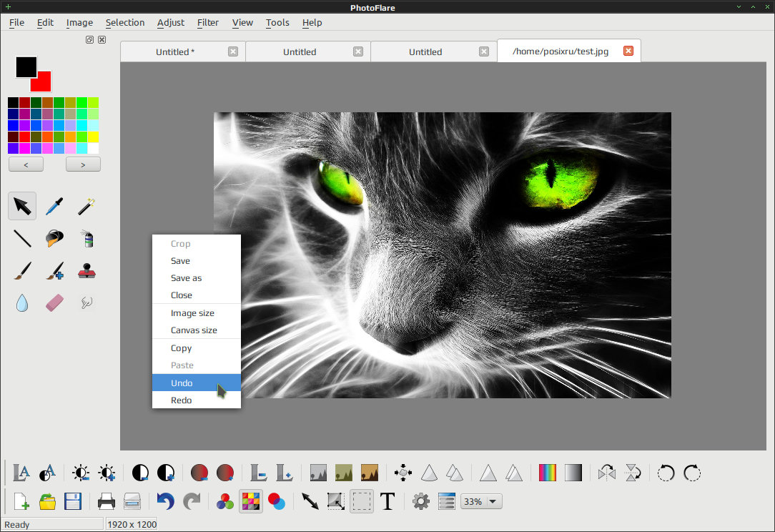Select the pink eraser tool
This screenshot has width=775, height=532.
click(x=54, y=302)
